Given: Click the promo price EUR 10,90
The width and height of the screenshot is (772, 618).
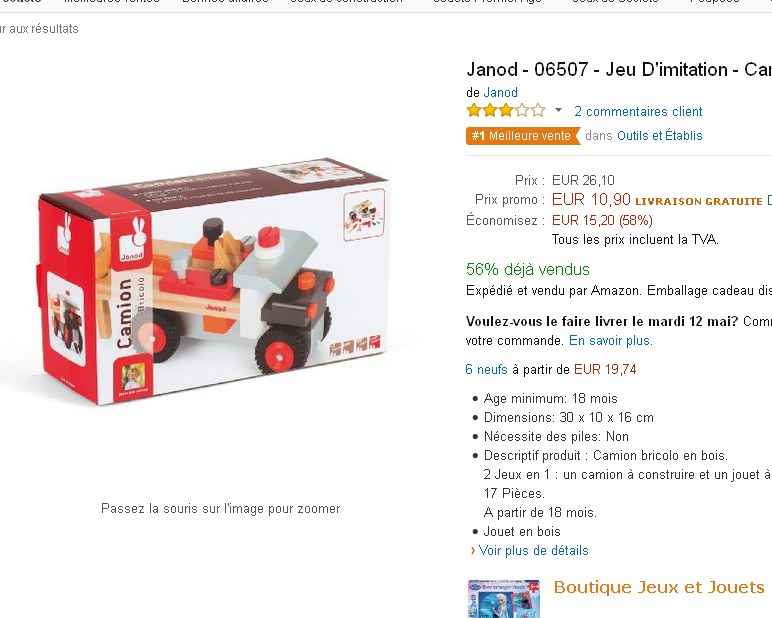Looking at the screenshot, I should click(591, 199).
